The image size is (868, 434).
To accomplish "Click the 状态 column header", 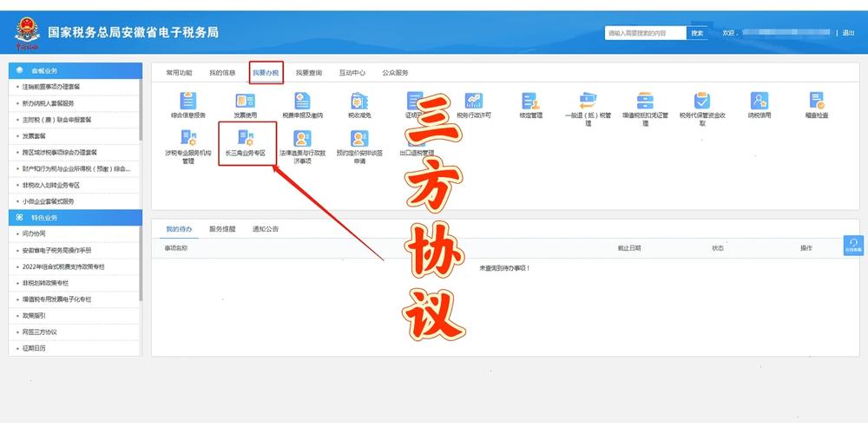I will pos(718,248).
